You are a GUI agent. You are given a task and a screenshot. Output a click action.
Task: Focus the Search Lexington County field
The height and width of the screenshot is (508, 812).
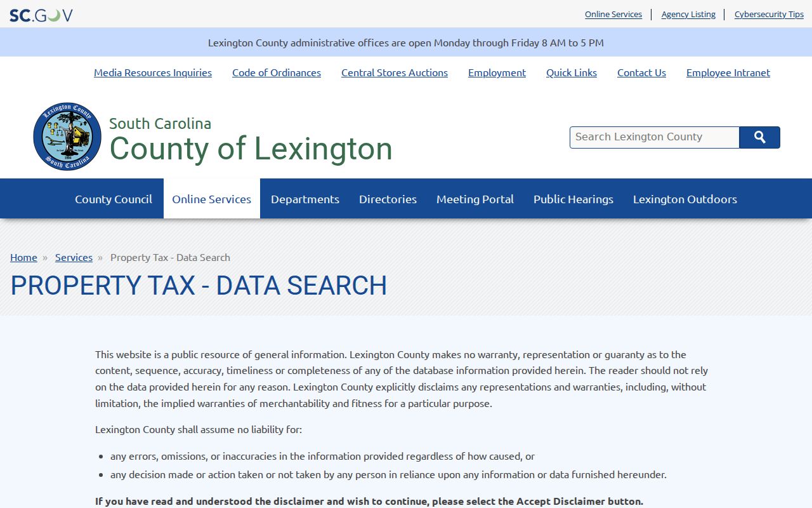tap(655, 137)
